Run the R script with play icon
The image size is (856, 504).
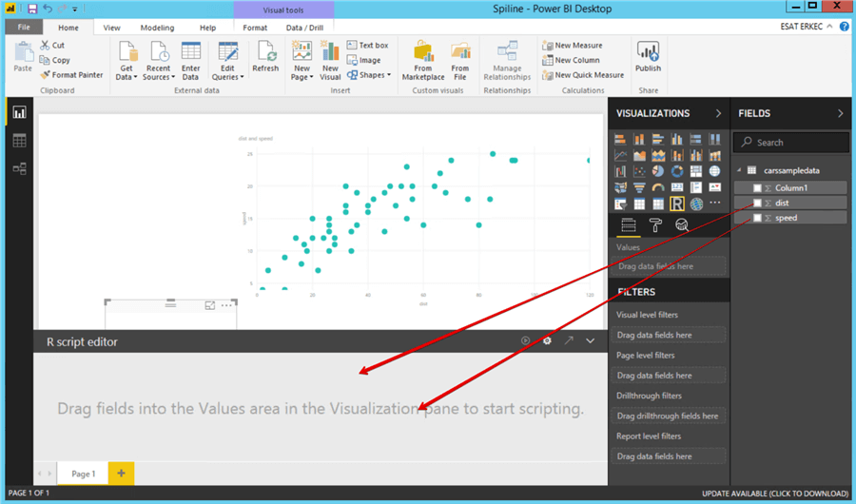525,340
